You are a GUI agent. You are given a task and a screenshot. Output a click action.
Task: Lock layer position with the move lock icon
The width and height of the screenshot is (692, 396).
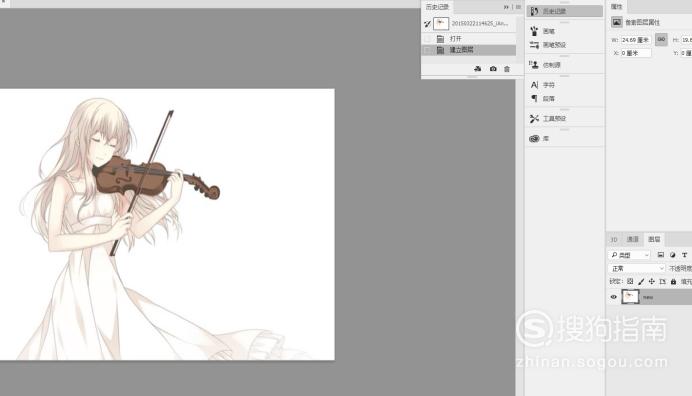[x=652, y=281]
